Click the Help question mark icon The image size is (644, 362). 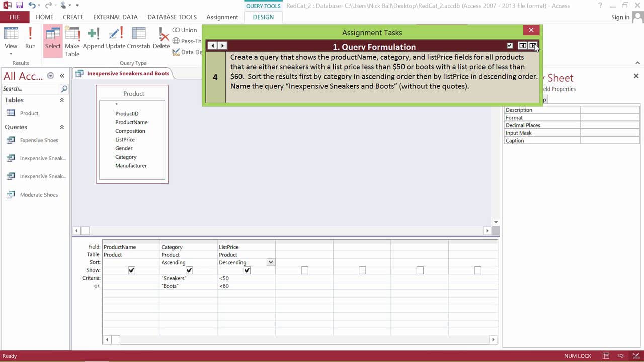tap(600, 6)
